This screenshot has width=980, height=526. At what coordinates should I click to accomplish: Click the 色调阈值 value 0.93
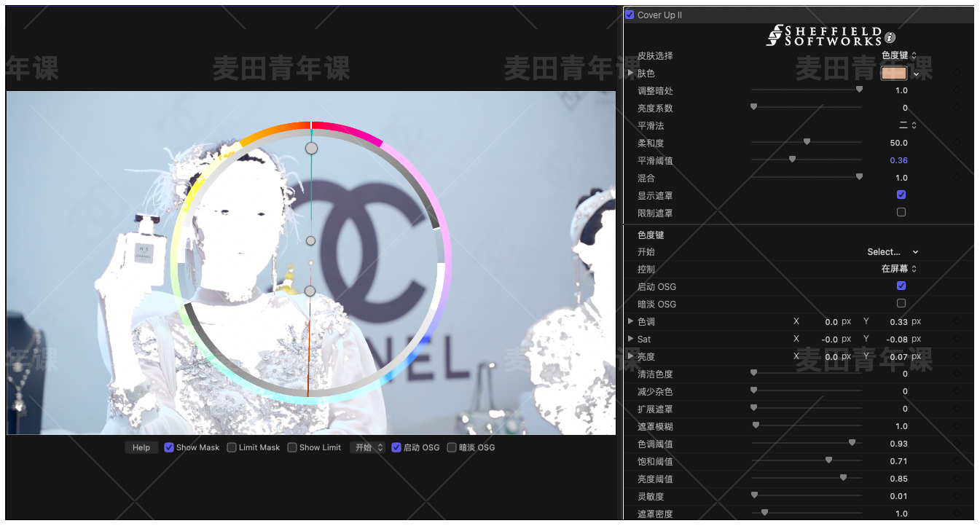pyautogui.click(x=898, y=444)
